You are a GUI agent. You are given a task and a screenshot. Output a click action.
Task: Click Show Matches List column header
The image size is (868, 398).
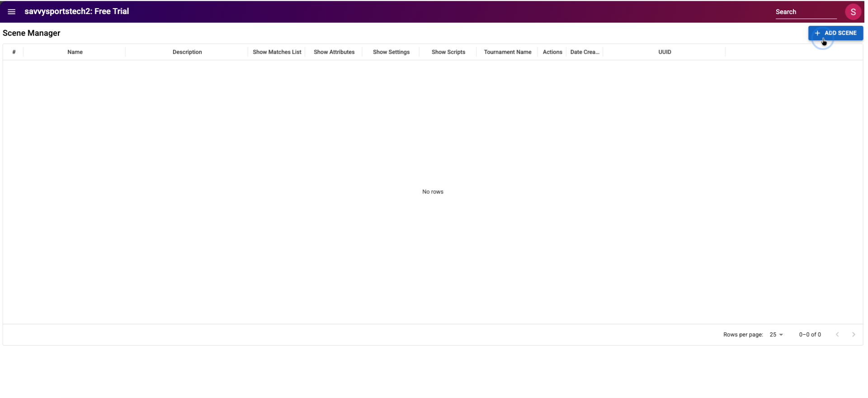(277, 52)
